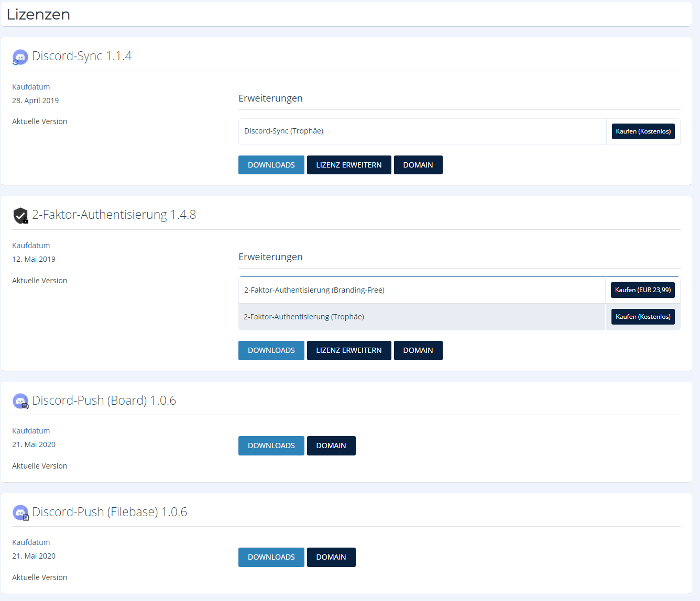This screenshot has height=601, width=700.
Task: Select the 2-Faktor-Authentisierung (Branding-Free) row
Action: 314,290
